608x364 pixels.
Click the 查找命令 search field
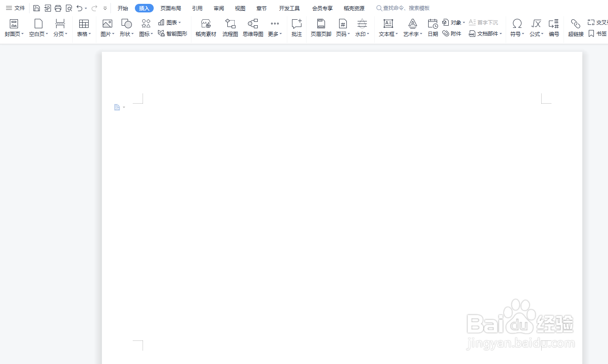tap(402, 8)
